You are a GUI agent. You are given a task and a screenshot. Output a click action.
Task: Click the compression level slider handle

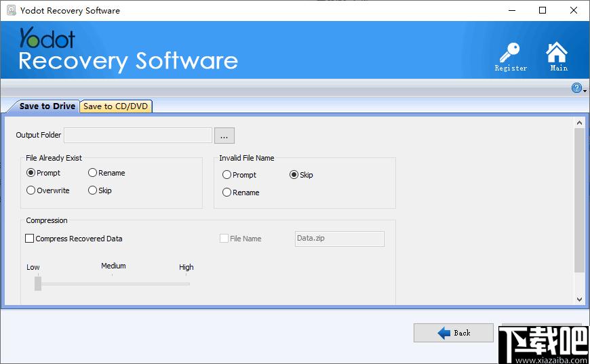[x=38, y=283]
